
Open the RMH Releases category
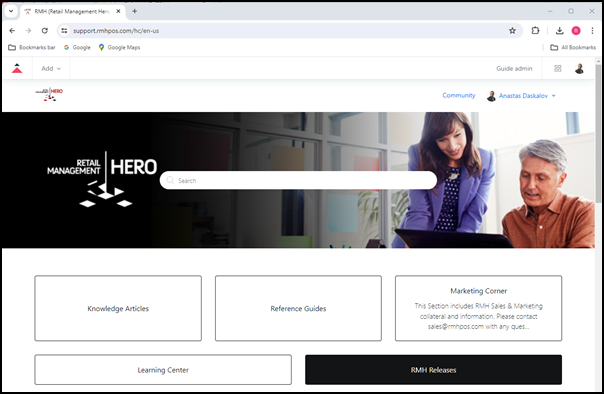click(433, 370)
